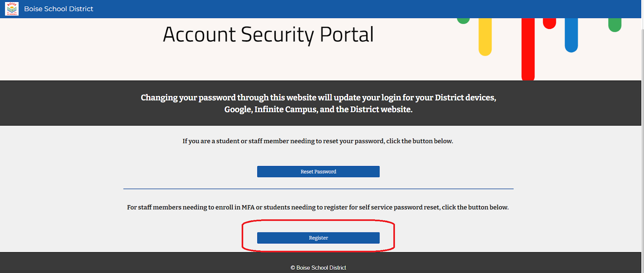644x273 pixels.
Task: Click the Reset Password button
Action: 318,172
